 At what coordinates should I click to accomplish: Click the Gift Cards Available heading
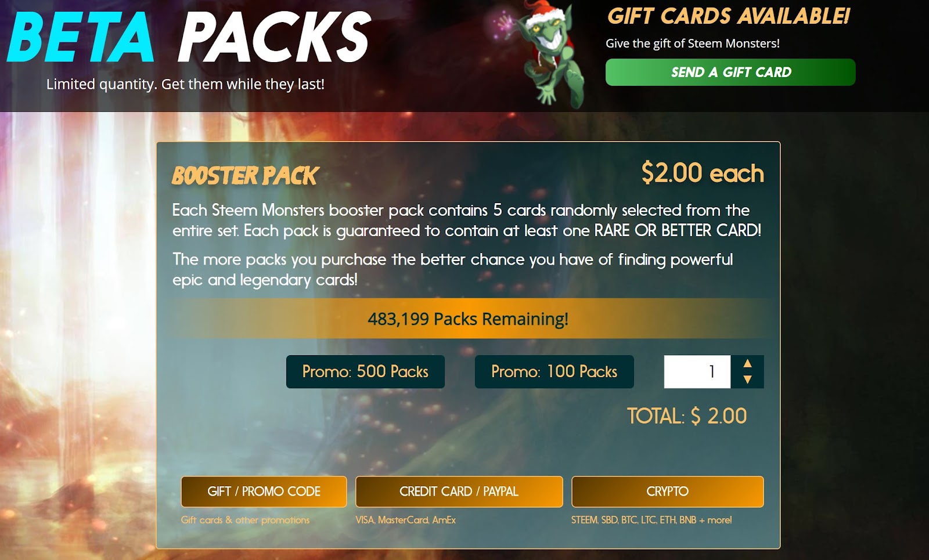tap(728, 16)
